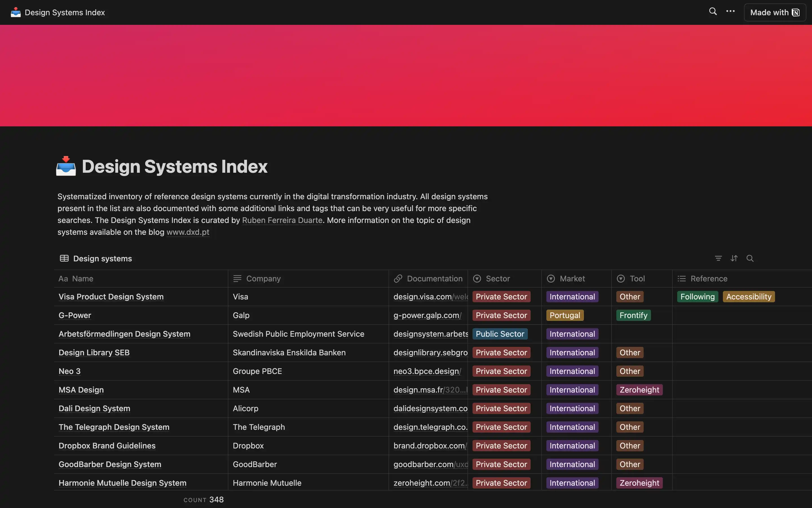Click Other tag in GoodBarber row
The width and height of the screenshot is (812, 508).
coord(630,464)
